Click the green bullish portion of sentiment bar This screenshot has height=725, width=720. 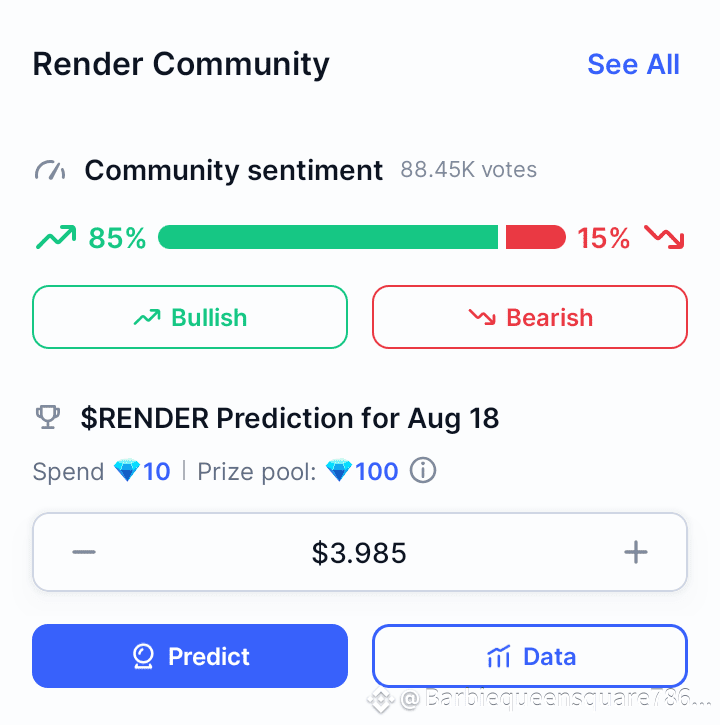pos(328,237)
